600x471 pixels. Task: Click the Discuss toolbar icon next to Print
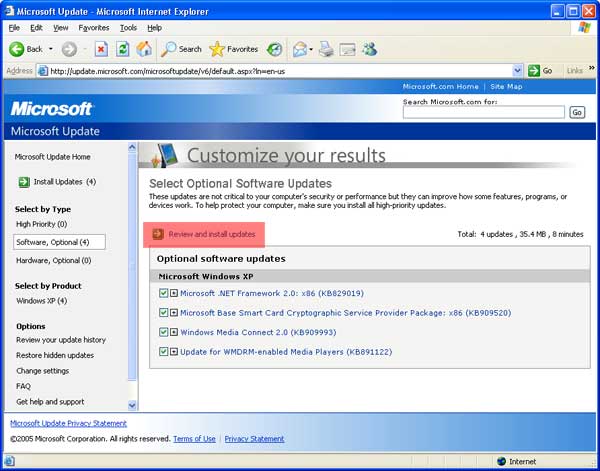coord(347,49)
